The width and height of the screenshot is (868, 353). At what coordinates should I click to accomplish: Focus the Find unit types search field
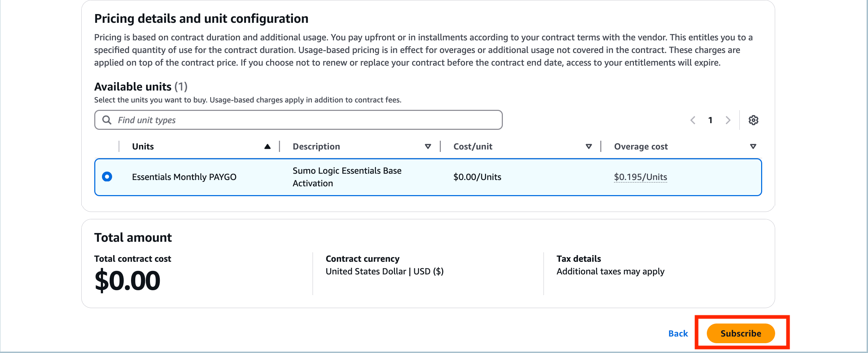305,120
